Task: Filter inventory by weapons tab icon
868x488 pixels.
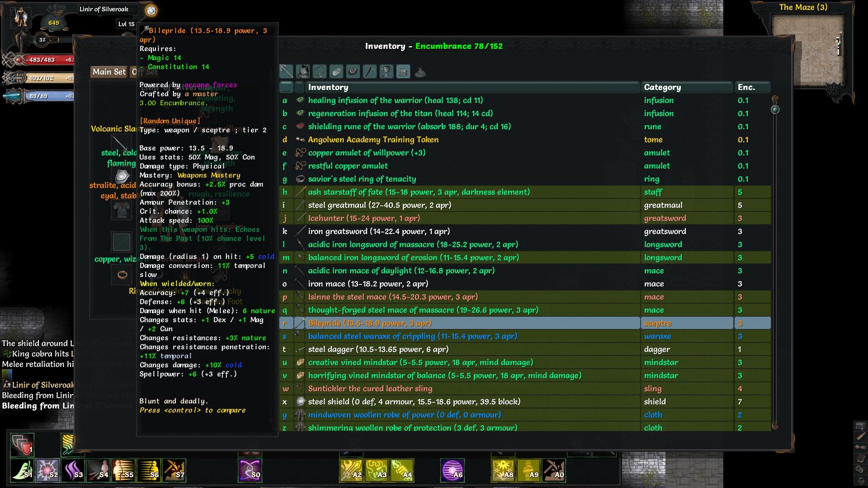Action: 286,71
